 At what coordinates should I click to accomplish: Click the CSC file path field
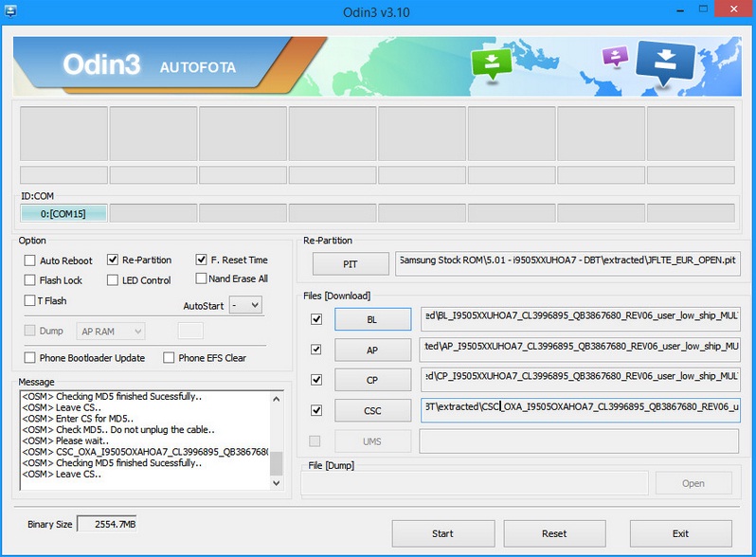point(580,410)
